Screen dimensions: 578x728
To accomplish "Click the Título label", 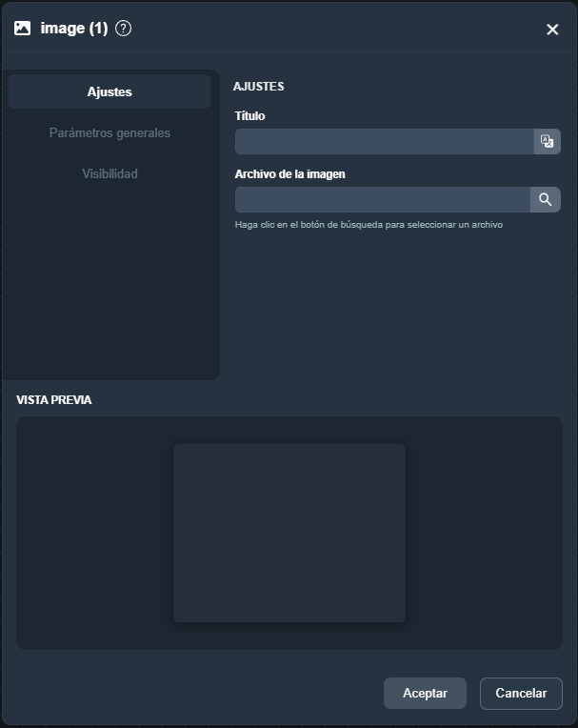I will pos(249,115).
